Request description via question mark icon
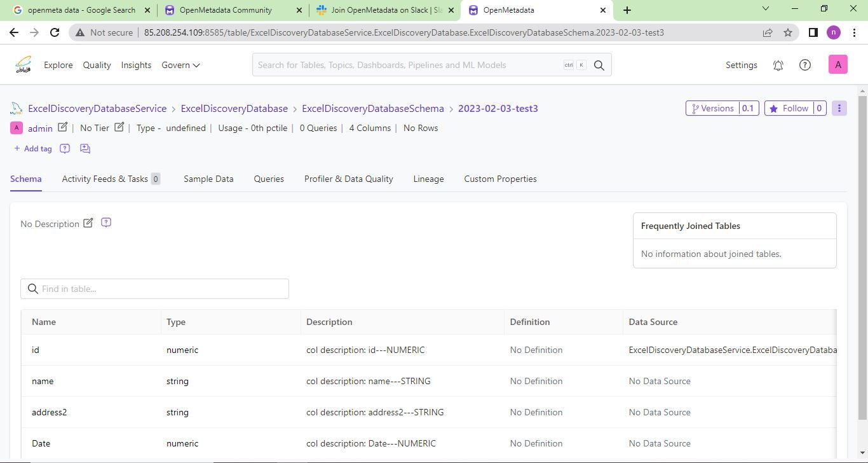Viewport: 868px width, 463px height. pyautogui.click(x=106, y=223)
